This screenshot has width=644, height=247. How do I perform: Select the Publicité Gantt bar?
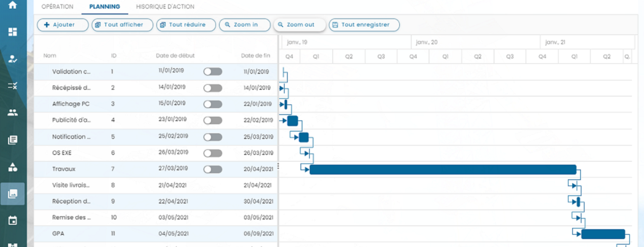[x=293, y=120]
